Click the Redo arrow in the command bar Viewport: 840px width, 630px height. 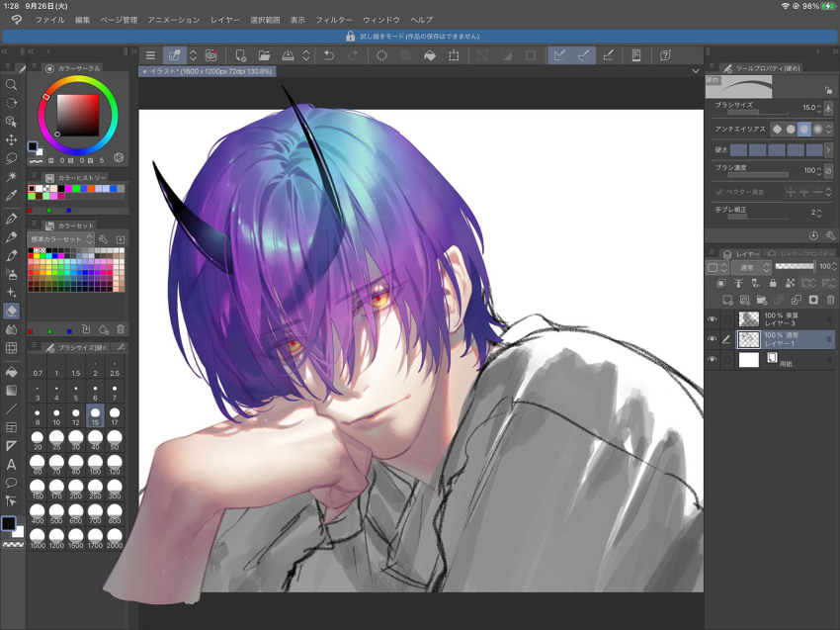pyautogui.click(x=353, y=55)
